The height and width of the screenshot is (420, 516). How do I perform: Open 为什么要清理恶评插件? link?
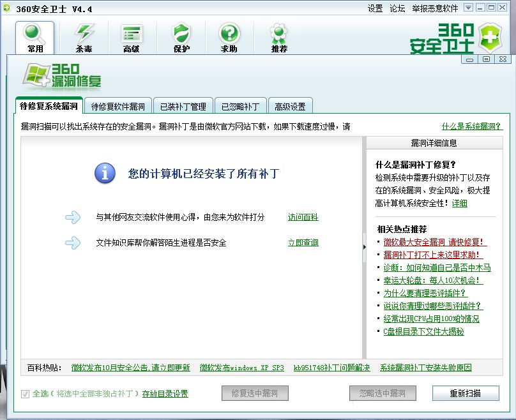coord(425,293)
